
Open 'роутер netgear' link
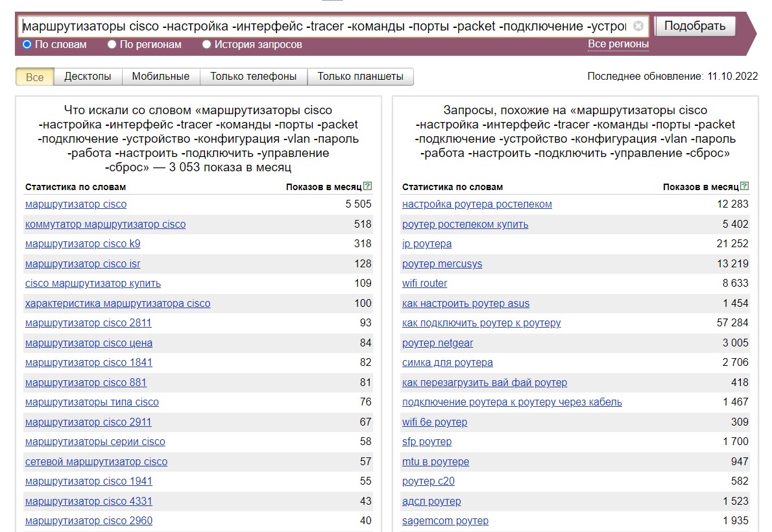coord(438,343)
